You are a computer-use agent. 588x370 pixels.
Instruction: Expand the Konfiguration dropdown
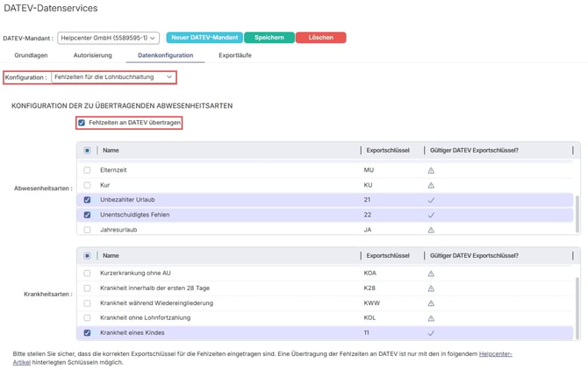pos(113,77)
